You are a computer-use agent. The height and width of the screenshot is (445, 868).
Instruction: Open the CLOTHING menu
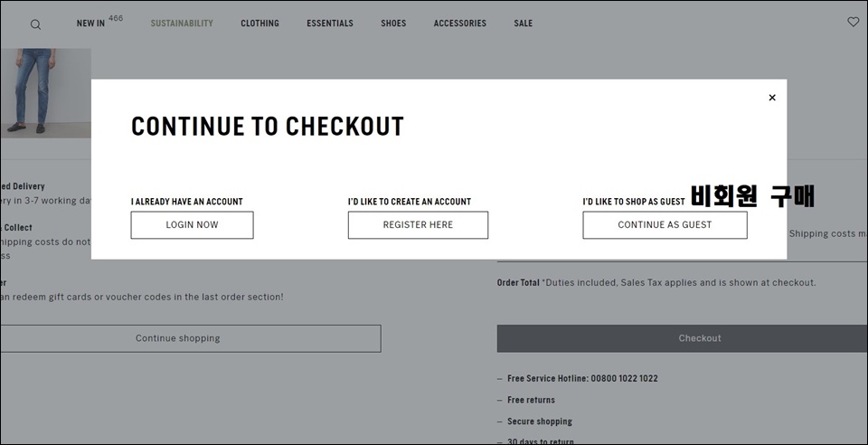point(259,24)
